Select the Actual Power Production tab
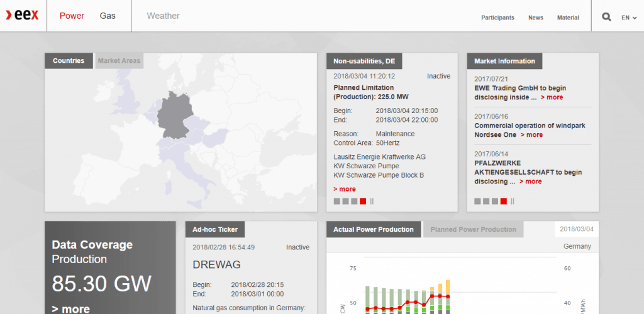 pyautogui.click(x=374, y=229)
